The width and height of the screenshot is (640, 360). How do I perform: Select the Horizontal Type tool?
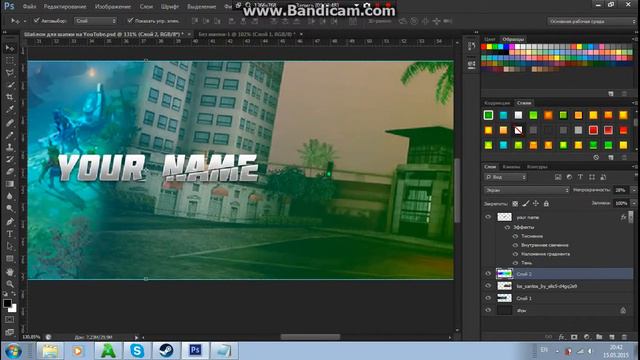click(10, 234)
